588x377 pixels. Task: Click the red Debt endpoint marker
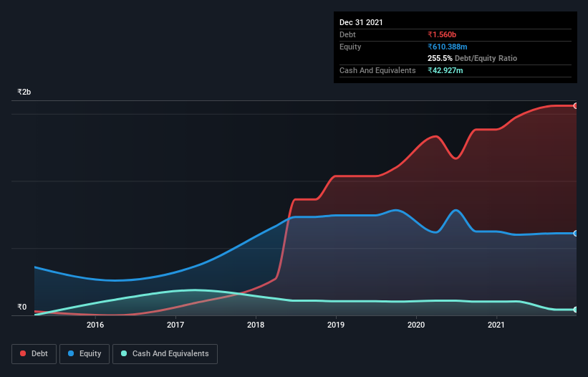(576, 106)
